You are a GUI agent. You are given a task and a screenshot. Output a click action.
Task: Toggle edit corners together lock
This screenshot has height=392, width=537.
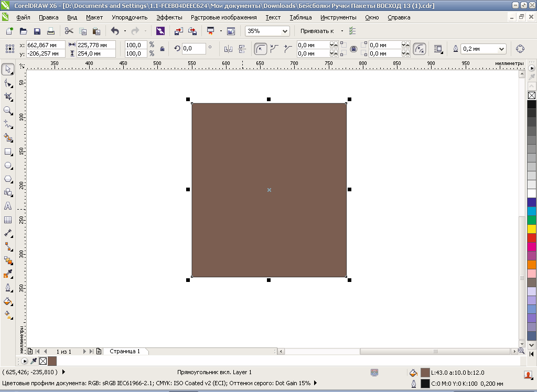354,49
